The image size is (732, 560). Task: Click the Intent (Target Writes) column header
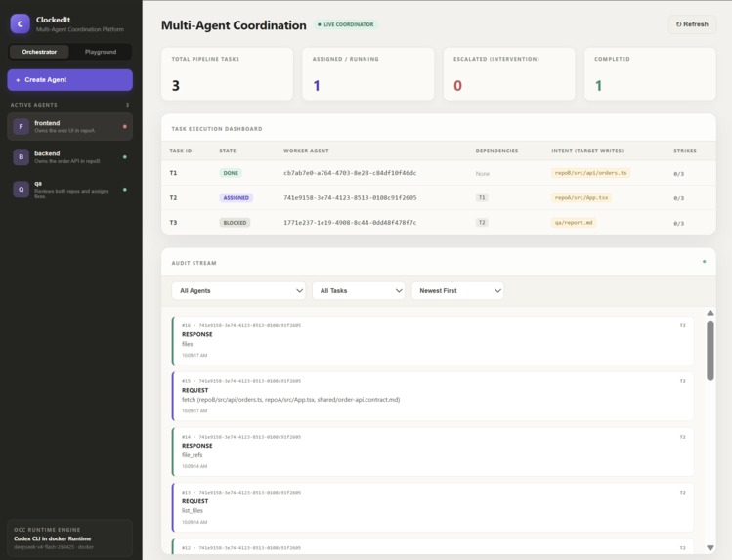(x=587, y=151)
